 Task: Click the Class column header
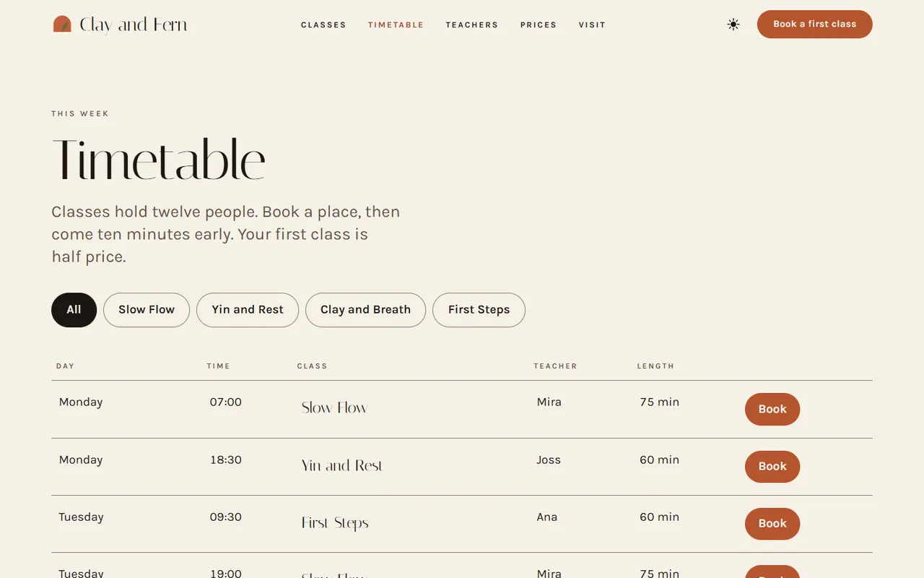point(312,366)
